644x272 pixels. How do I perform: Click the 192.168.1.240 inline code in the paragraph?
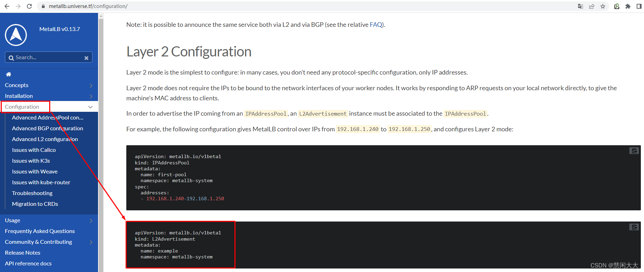pos(358,129)
